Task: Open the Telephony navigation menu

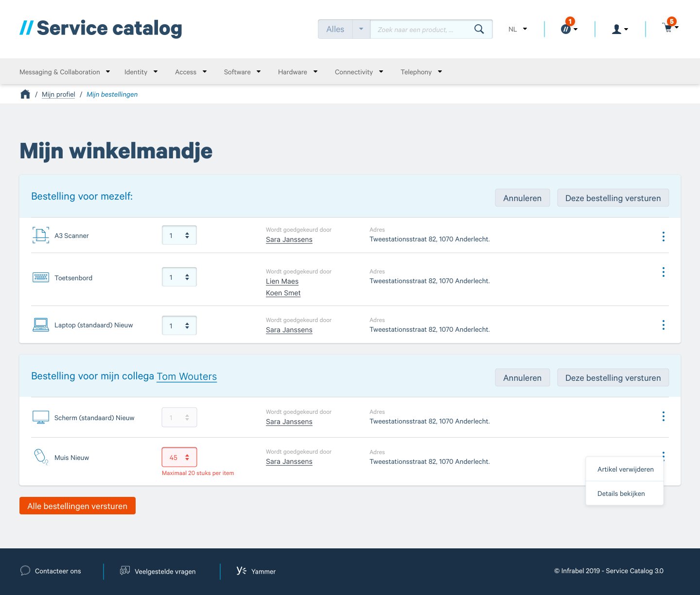Action: point(421,72)
